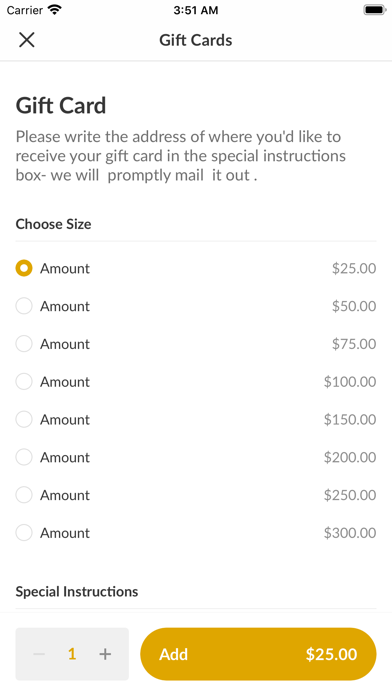Tap the Choose Size section header
392x696 pixels.
53,224
